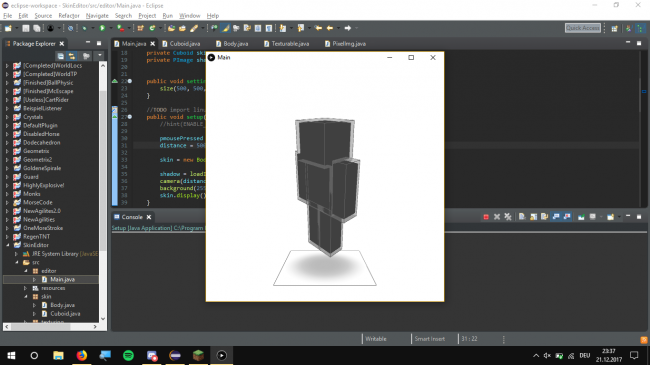The height and width of the screenshot is (365, 650).
Task: Click the New file wizard toolbar icon
Action: [8, 28]
